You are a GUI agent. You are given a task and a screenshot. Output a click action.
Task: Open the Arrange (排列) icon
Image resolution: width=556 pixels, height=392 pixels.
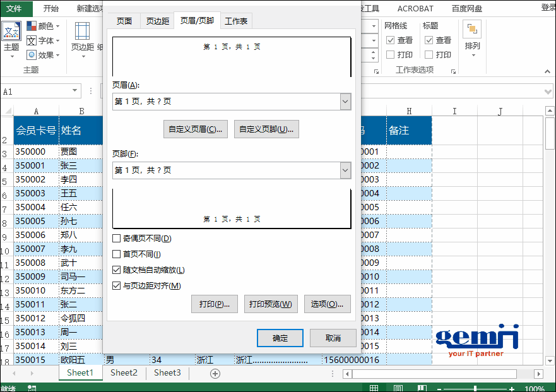(472, 30)
